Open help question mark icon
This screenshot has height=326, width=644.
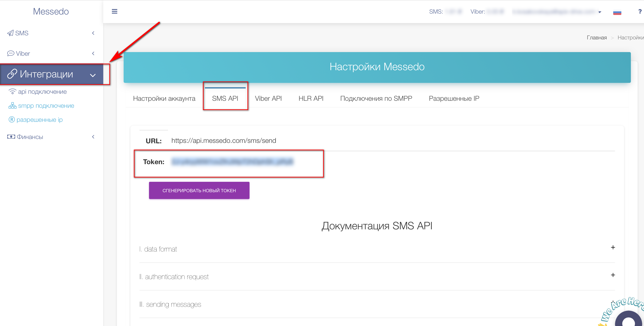640,12
